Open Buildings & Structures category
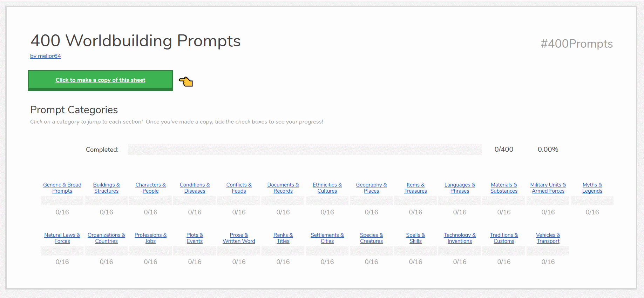This screenshot has height=298, width=644. click(106, 188)
